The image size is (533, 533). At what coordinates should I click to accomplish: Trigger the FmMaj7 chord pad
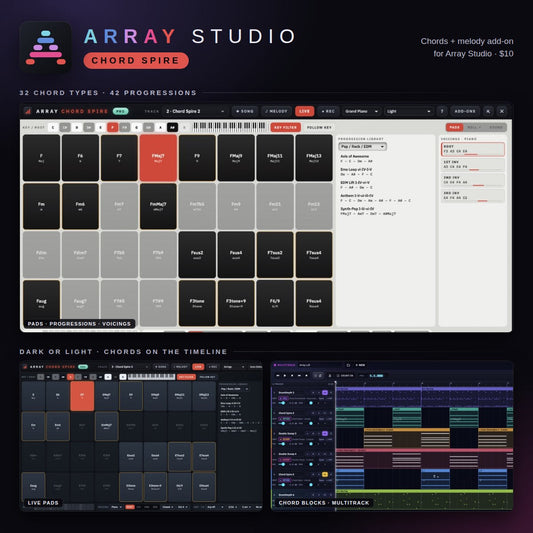coord(158,206)
